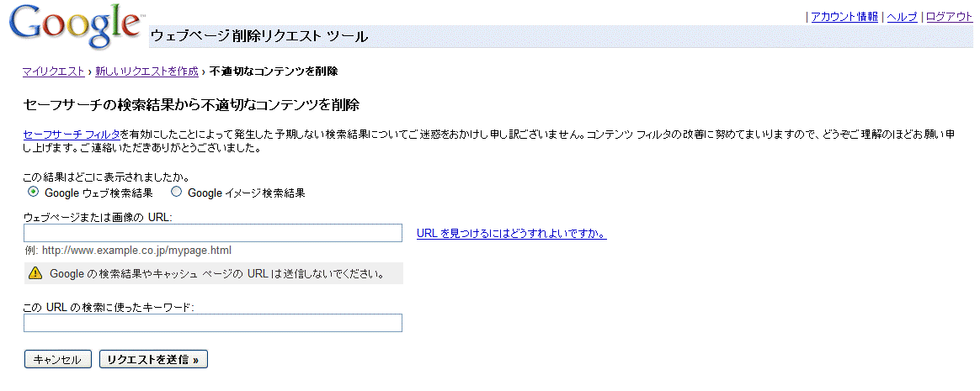Open 新しいリクエストを作成 breadcrumb link

pyautogui.click(x=146, y=71)
